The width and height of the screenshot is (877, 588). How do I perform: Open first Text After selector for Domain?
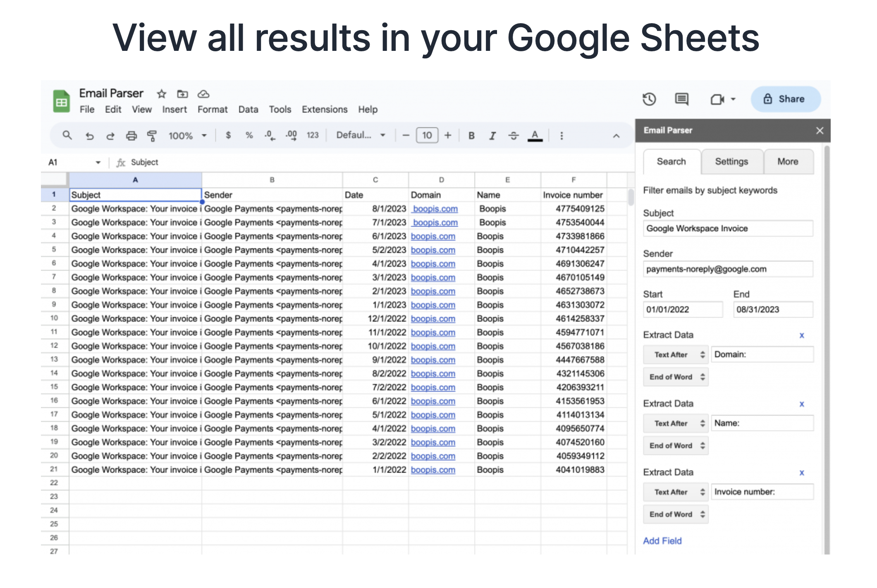(x=676, y=354)
